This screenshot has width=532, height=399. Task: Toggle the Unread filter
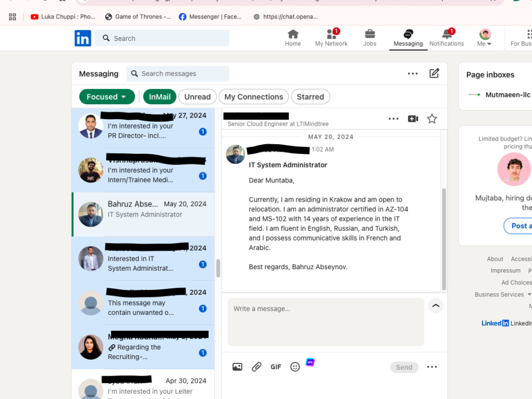pos(197,97)
